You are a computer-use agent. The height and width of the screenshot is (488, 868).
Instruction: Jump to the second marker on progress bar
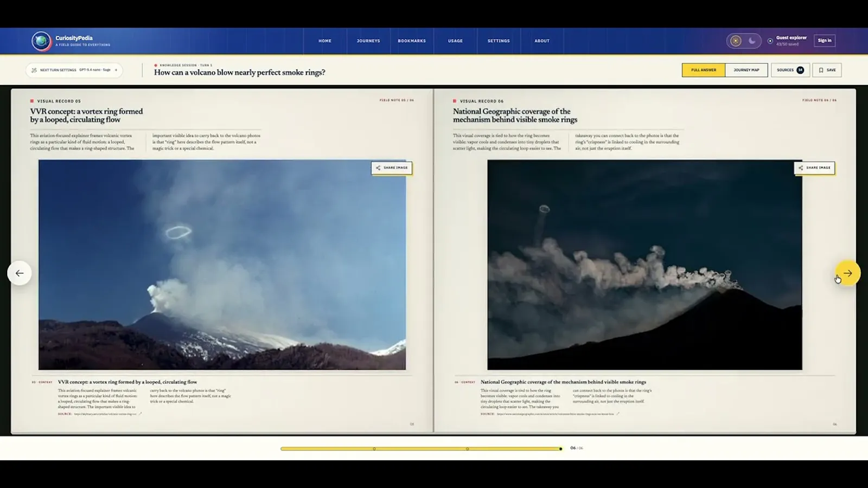click(x=468, y=449)
